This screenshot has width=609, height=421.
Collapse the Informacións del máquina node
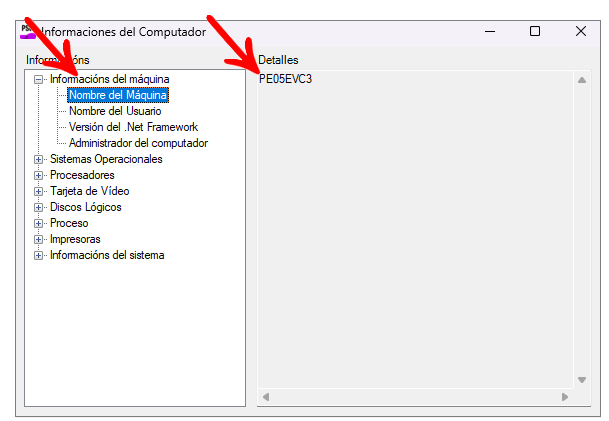pos(38,80)
